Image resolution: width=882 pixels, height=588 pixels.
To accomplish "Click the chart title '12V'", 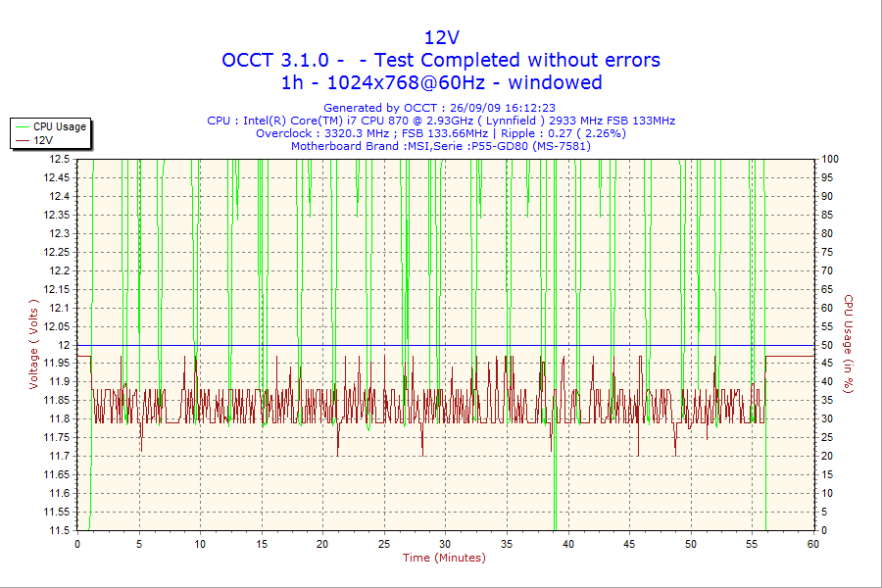I will click(442, 37).
